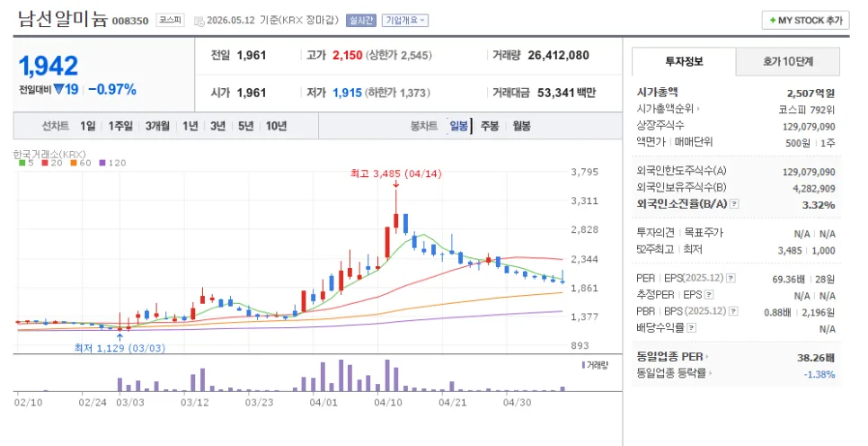Screen dimensions: 868x446
Task: Click the 목표주가 label
Action: (703, 233)
